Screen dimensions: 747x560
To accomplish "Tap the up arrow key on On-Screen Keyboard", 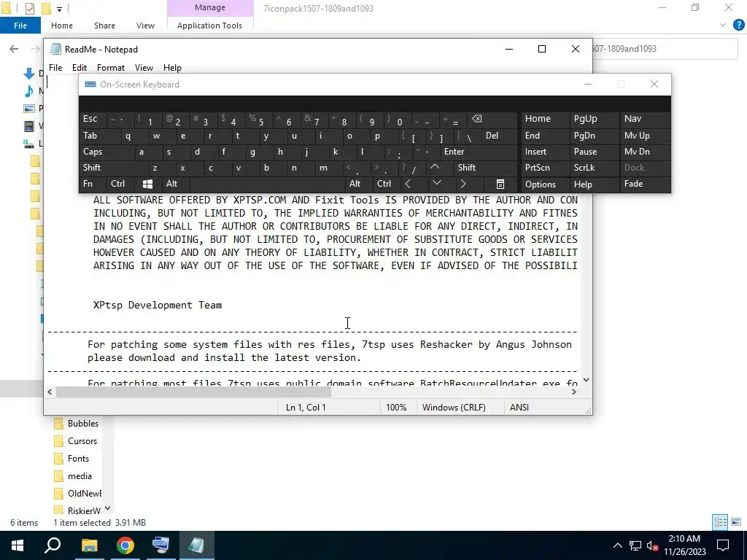I will click(x=435, y=167).
